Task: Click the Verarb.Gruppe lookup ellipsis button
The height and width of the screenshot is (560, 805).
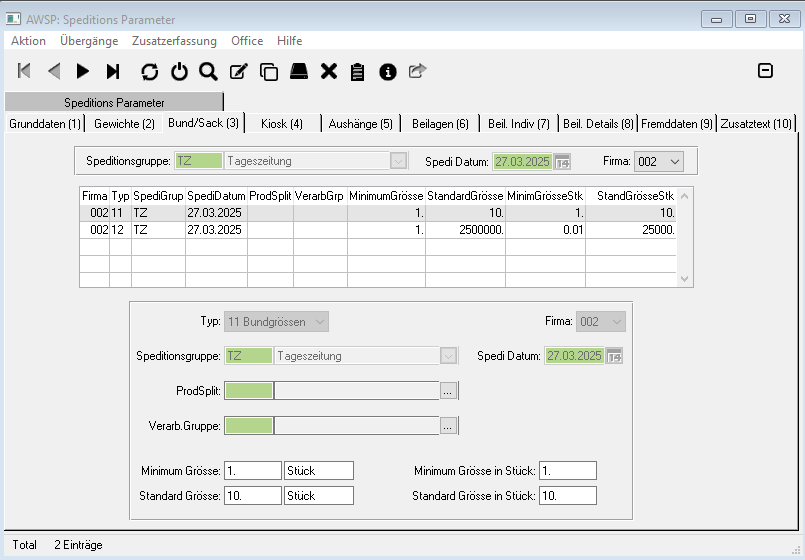Action: [448, 426]
